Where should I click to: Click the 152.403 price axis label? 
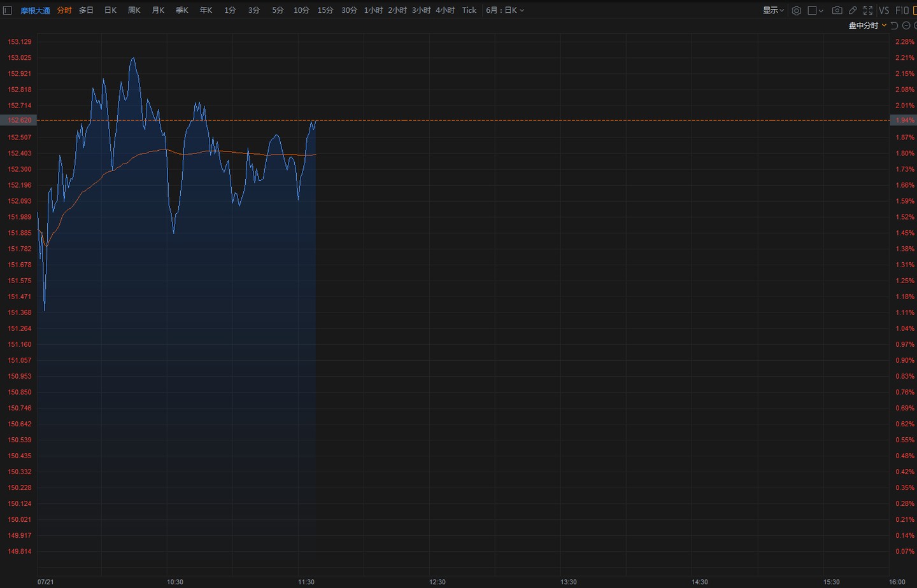click(19, 153)
